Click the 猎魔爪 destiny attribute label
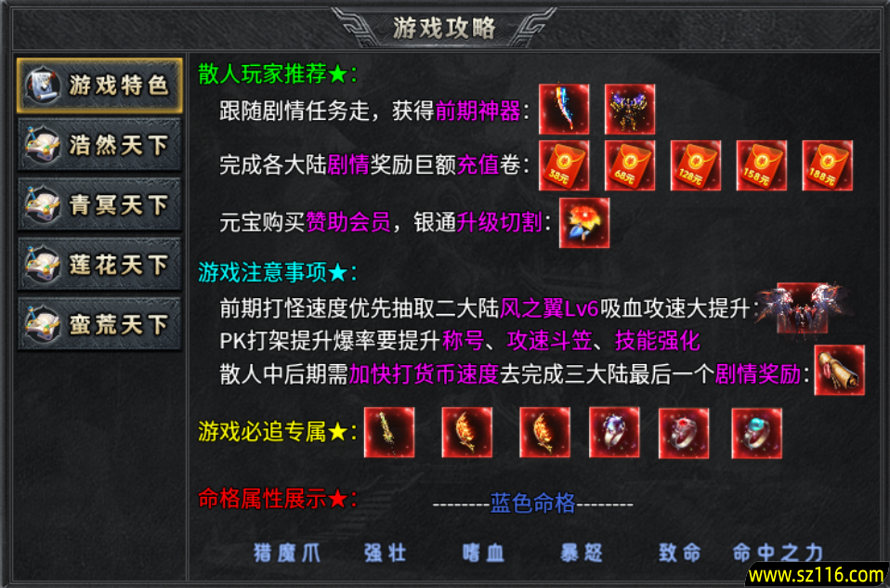This screenshot has height=588, width=890. 287,553
